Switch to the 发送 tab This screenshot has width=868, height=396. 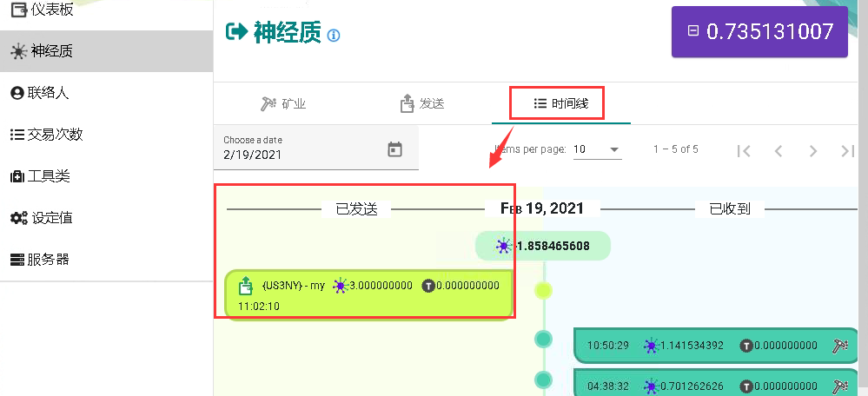pyautogui.click(x=422, y=104)
